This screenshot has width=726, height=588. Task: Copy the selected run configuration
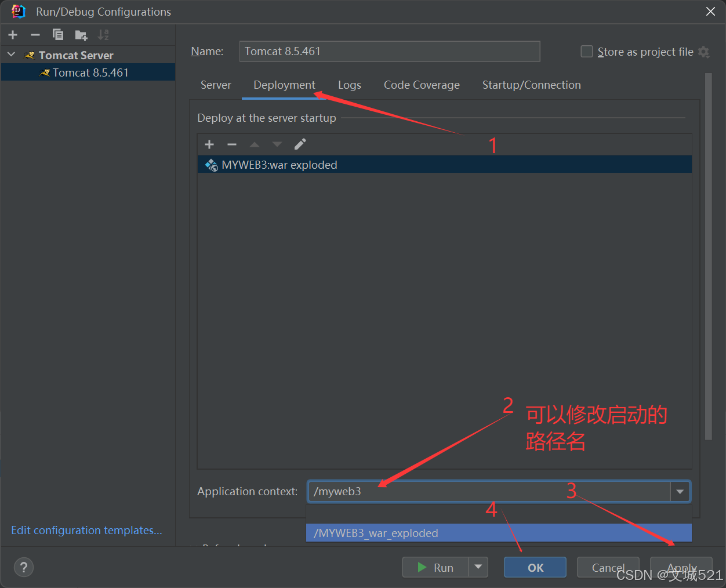pos(58,35)
